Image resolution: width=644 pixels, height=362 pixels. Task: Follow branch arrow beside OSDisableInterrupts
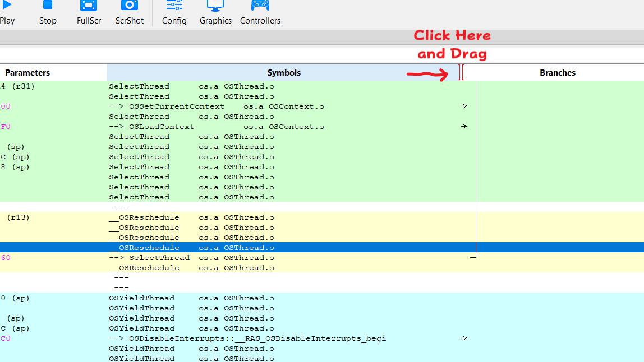[x=464, y=338]
